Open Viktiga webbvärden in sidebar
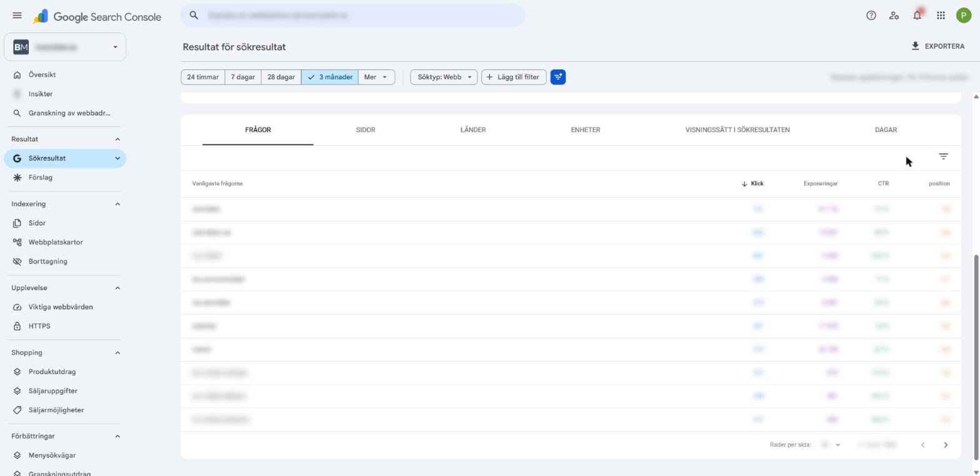This screenshot has width=980, height=476. pos(65,307)
